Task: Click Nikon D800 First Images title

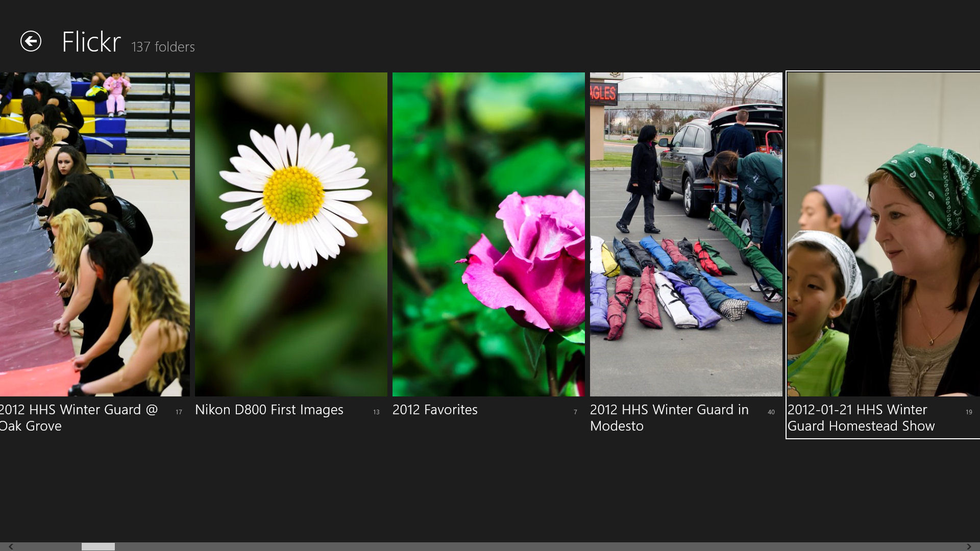Action: [269, 410]
